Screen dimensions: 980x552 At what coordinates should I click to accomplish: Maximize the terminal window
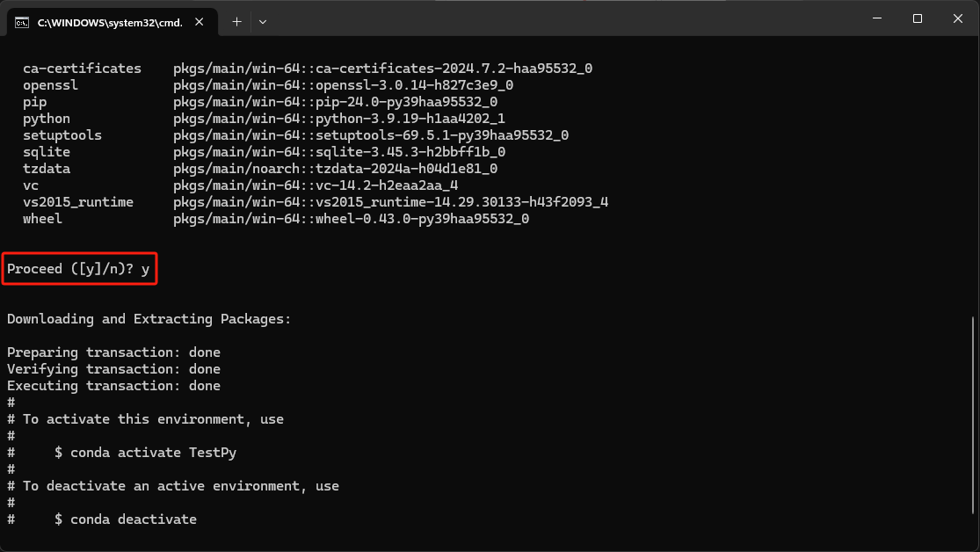pyautogui.click(x=917, y=18)
